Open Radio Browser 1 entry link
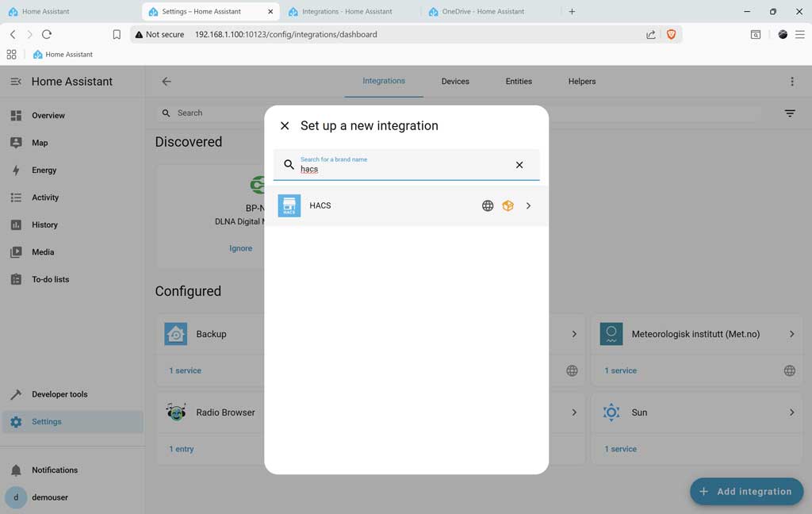This screenshot has height=514, width=812. [x=182, y=449]
